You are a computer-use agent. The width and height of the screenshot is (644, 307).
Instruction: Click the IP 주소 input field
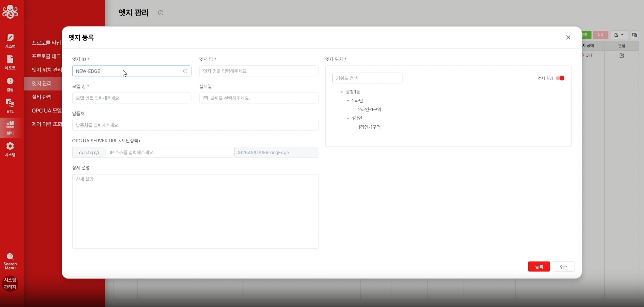[170, 152]
